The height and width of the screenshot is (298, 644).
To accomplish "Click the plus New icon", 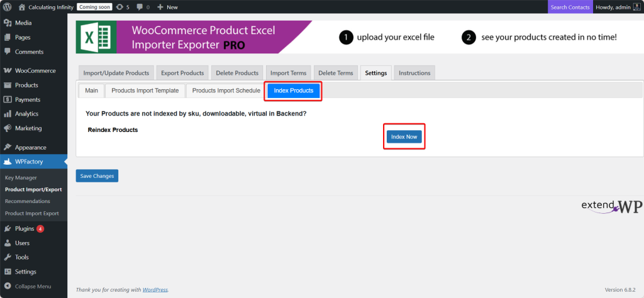I will [x=160, y=7].
